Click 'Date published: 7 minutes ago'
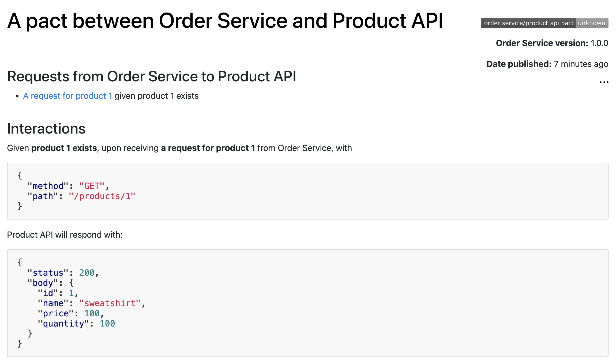The image size is (616, 364). tap(547, 64)
